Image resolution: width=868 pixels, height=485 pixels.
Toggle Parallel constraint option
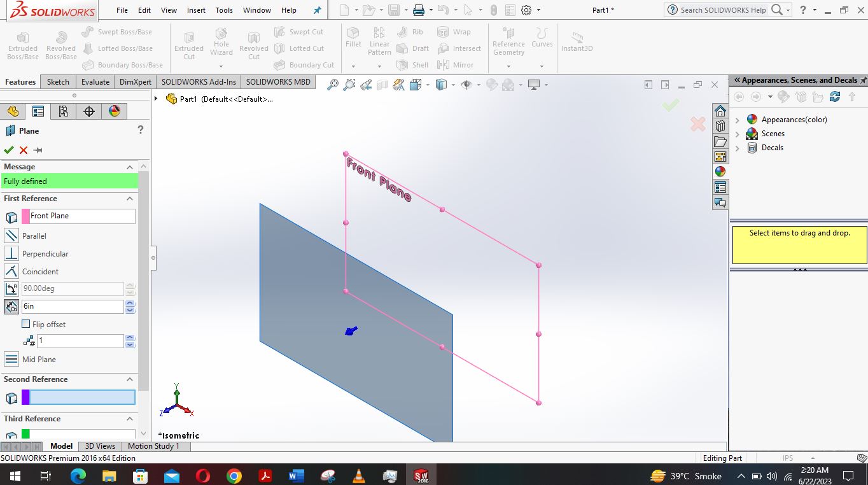[11, 235]
